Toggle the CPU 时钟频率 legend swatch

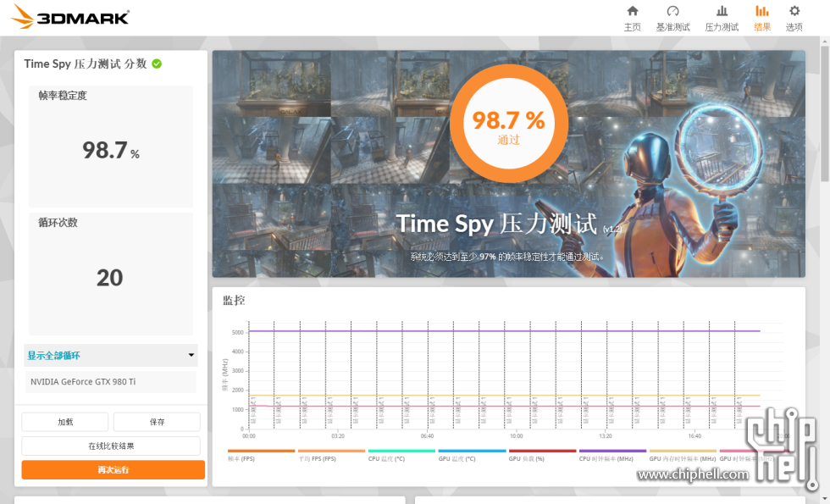[x=612, y=451]
